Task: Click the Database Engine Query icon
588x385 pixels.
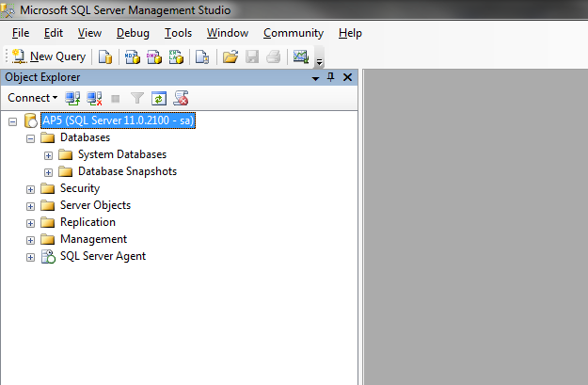Action: (x=105, y=56)
